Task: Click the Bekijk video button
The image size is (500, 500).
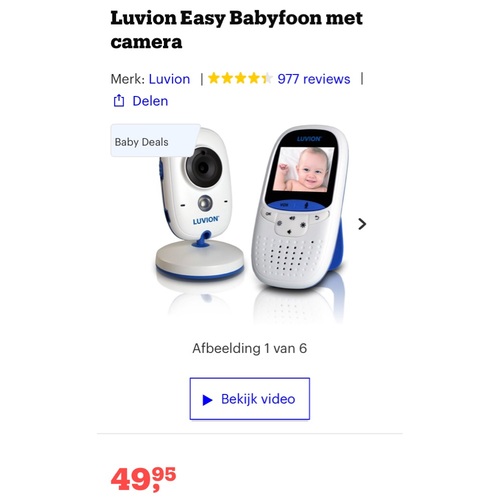Action: pyautogui.click(x=250, y=399)
